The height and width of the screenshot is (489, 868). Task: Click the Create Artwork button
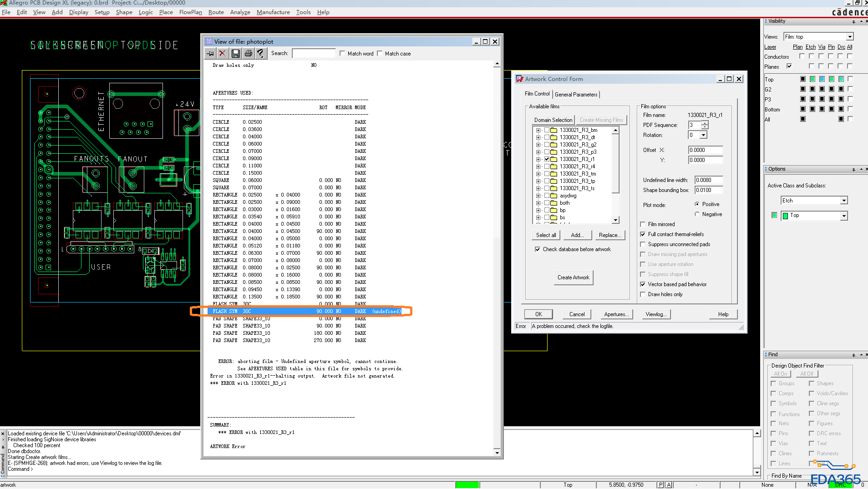573,277
